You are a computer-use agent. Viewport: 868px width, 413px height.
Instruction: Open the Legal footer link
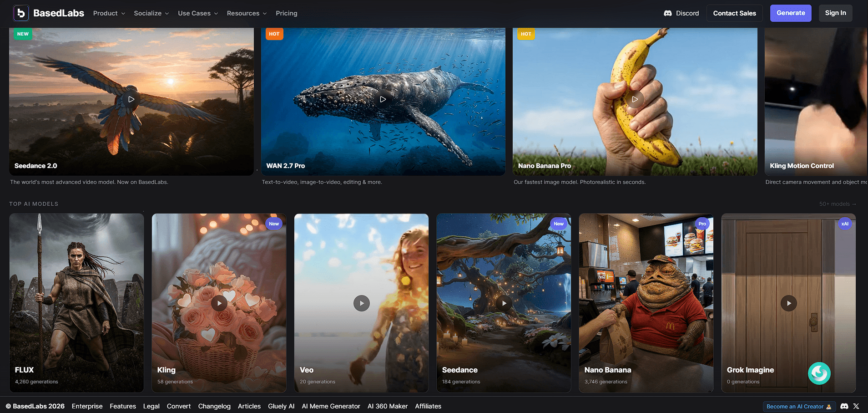click(151, 406)
